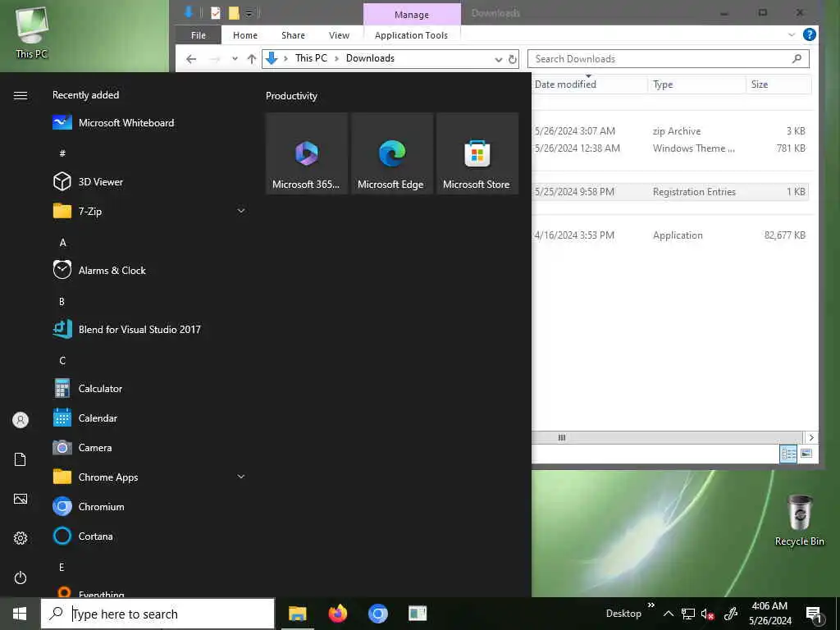The width and height of the screenshot is (840, 630).
Task: Select This PC desktop icon
Action: [31, 32]
